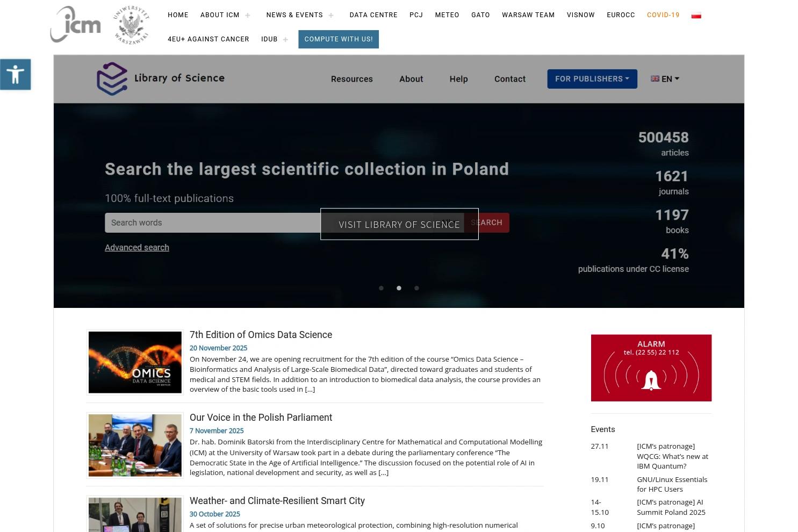
Task: Open the FOR PUBLISHERS dropdown
Action: pos(592,78)
